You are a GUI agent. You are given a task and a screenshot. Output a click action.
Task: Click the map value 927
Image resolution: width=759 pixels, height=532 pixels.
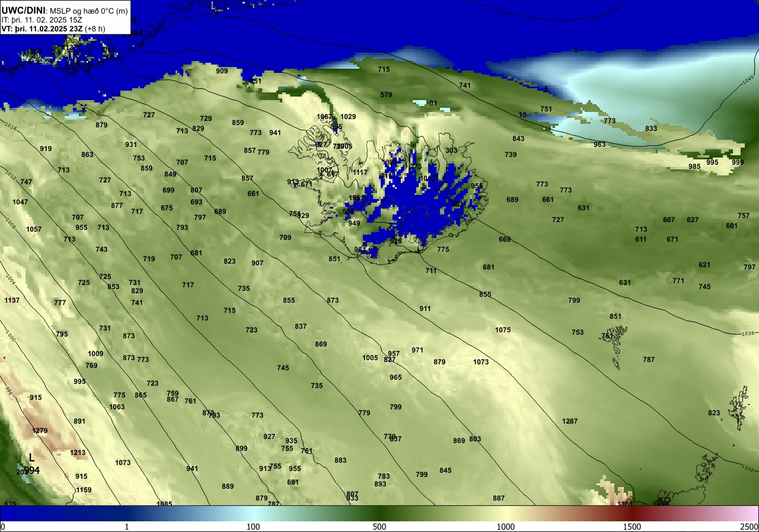pos(269,437)
